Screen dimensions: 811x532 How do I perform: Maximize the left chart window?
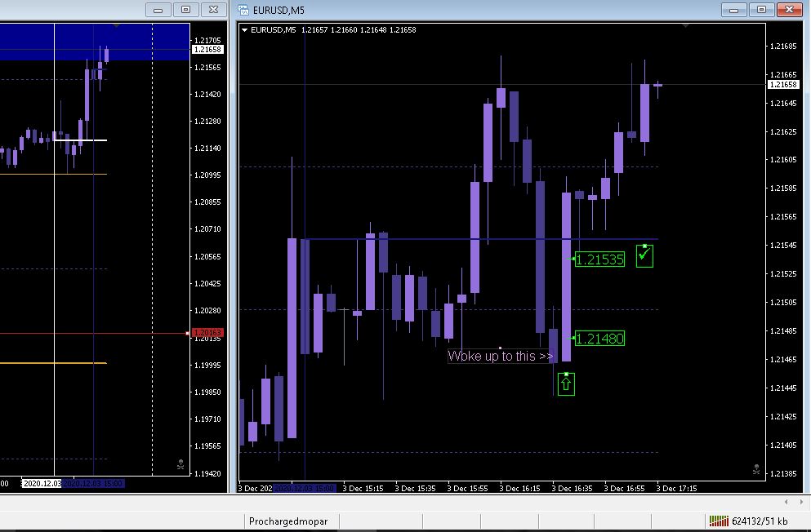(x=185, y=10)
